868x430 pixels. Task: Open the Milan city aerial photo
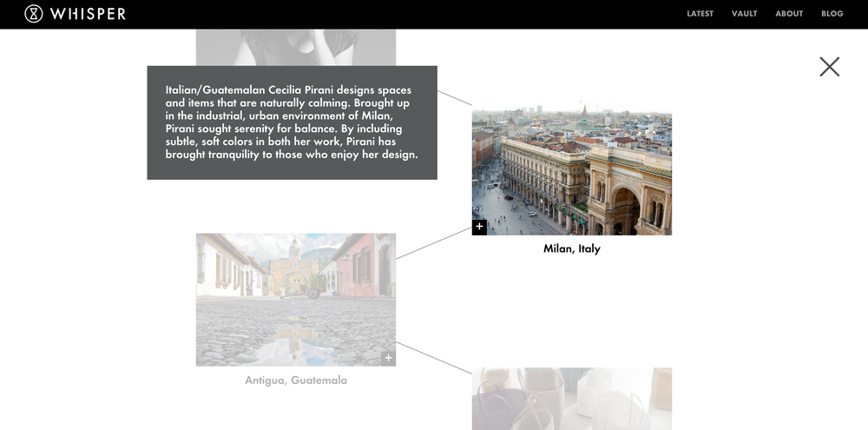coord(572,169)
